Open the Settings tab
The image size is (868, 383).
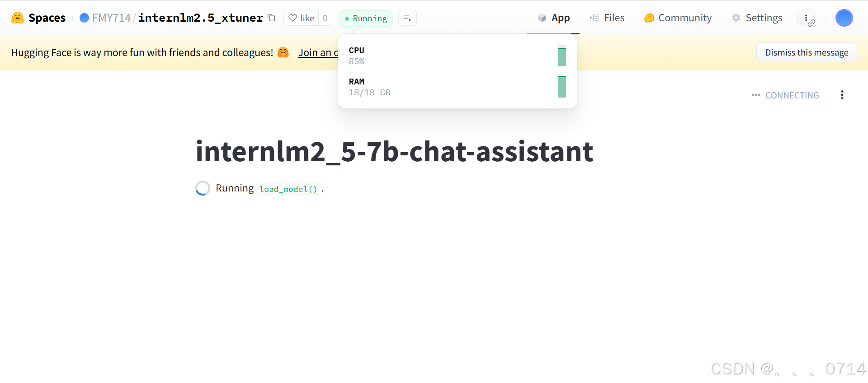click(757, 18)
